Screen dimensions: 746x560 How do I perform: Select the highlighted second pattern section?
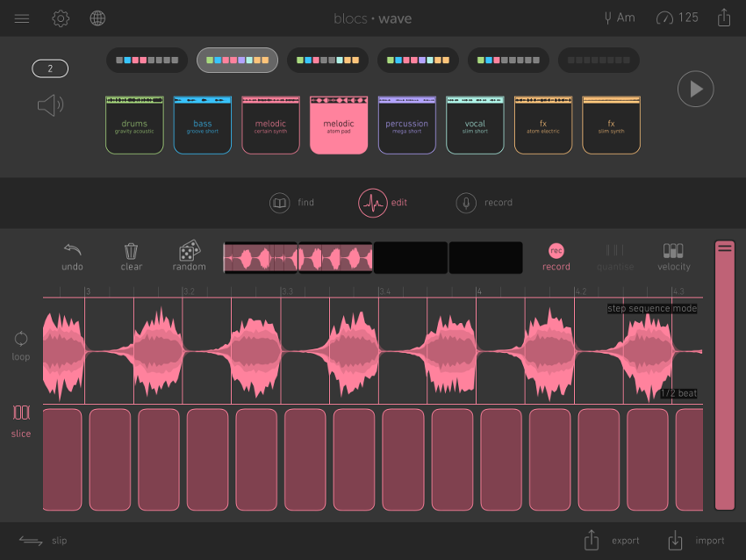(238, 61)
